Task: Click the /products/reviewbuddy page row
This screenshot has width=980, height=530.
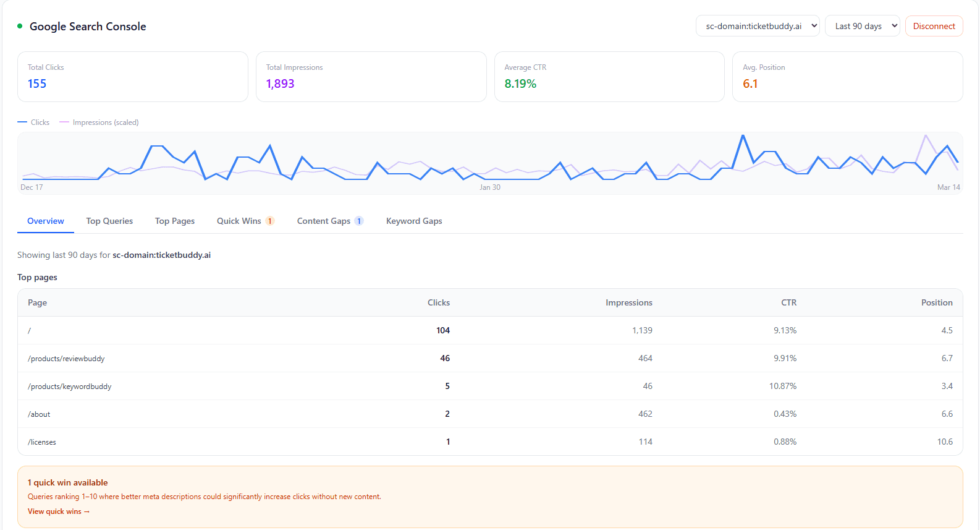Action: pos(66,359)
